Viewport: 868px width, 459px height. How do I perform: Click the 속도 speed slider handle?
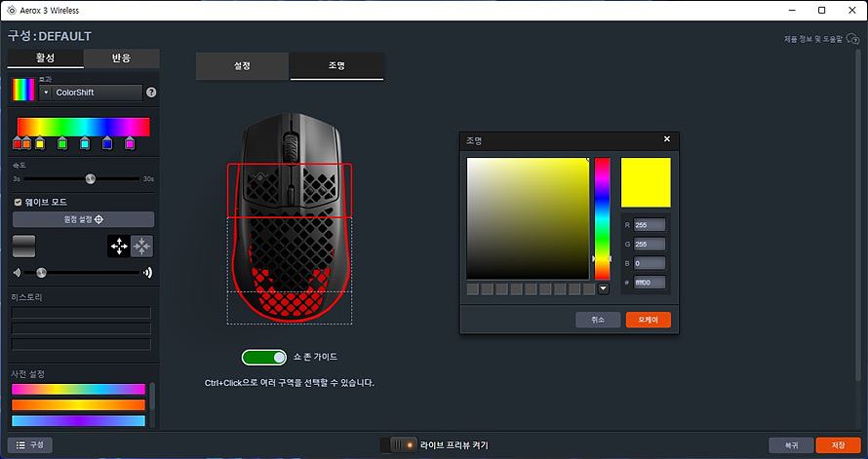(91, 178)
